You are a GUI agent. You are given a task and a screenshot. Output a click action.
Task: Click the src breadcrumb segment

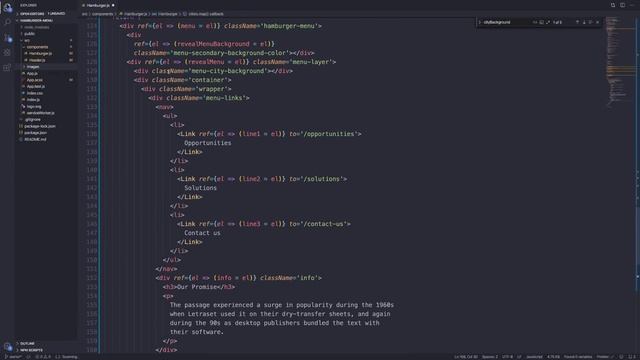[84, 14]
